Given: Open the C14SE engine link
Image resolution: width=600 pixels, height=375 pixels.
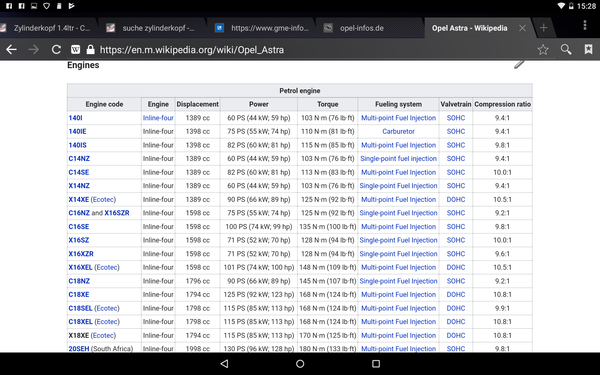Looking at the screenshot, I should click(79, 172).
